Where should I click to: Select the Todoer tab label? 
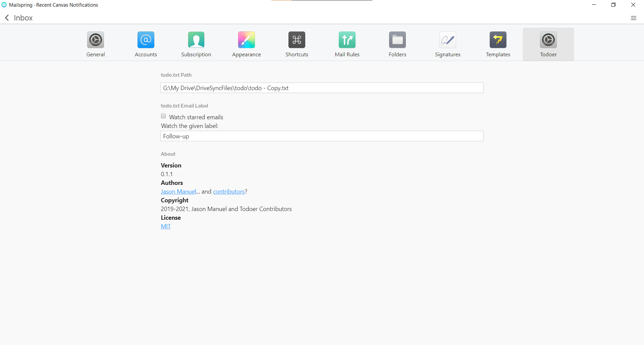tap(548, 54)
